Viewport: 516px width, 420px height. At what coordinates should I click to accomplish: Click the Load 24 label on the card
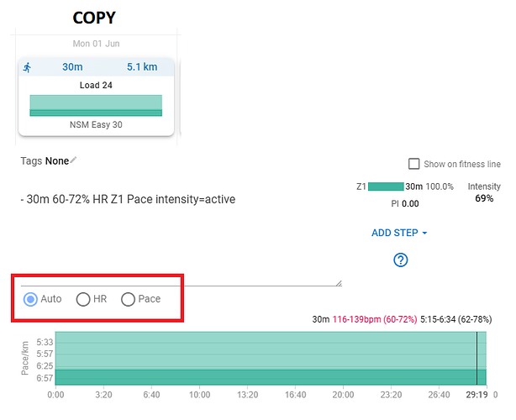point(96,85)
